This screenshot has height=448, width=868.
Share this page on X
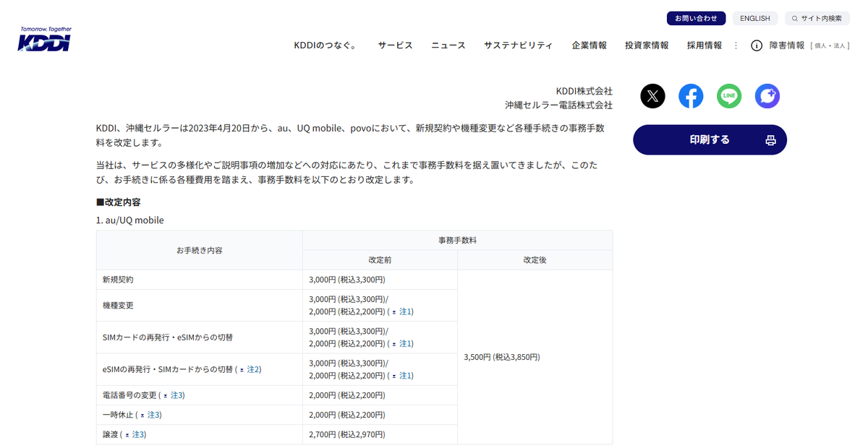point(652,96)
